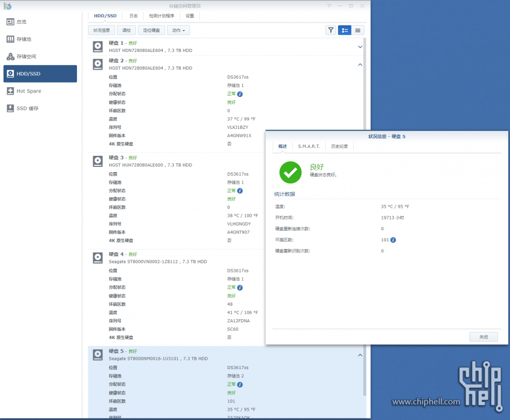This screenshot has width=510, height=420.
Task: Click the info icon beside 硬盘 4 分配状态
Action: 240,288
